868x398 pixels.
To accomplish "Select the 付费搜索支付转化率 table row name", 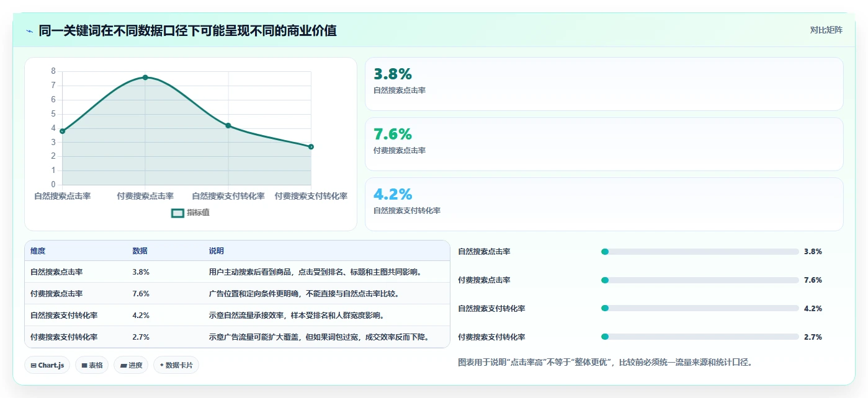I will click(x=64, y=337).
